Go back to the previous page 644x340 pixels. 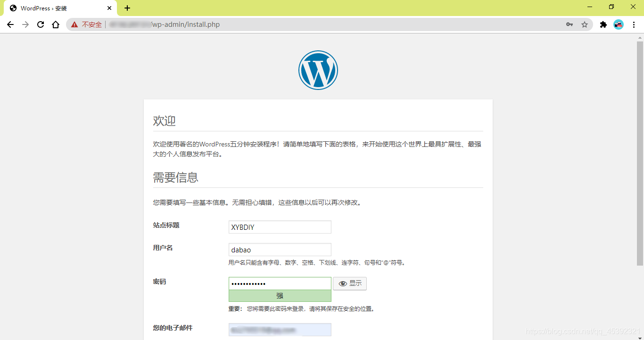pyautogui.click(x=10, y=24)
